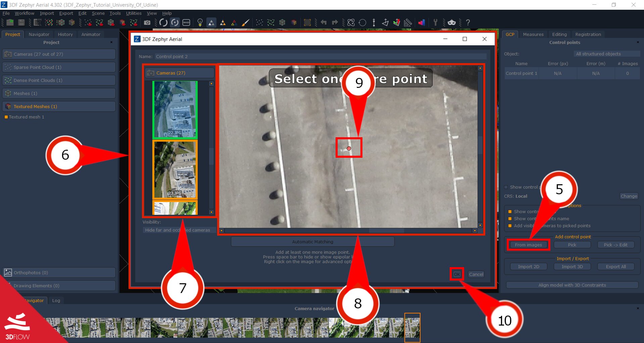Select the circular rotate tool icon

pyautogui.click(x=362, y=22)
